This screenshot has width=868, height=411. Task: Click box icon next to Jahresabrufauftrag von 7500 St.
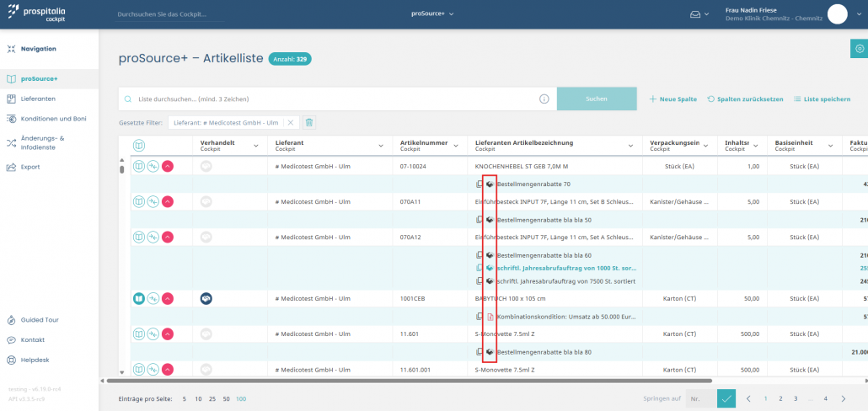click(x=490, y=281)
